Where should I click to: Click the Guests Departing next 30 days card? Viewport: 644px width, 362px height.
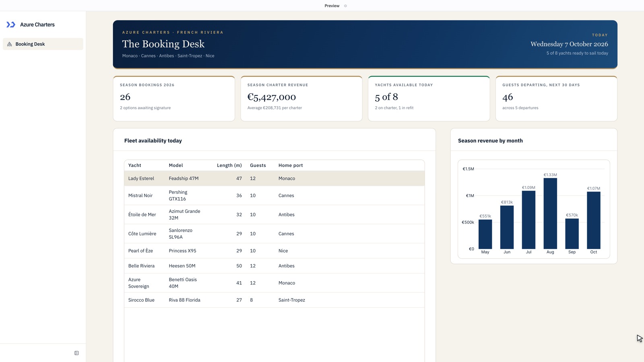coord(556,99)
